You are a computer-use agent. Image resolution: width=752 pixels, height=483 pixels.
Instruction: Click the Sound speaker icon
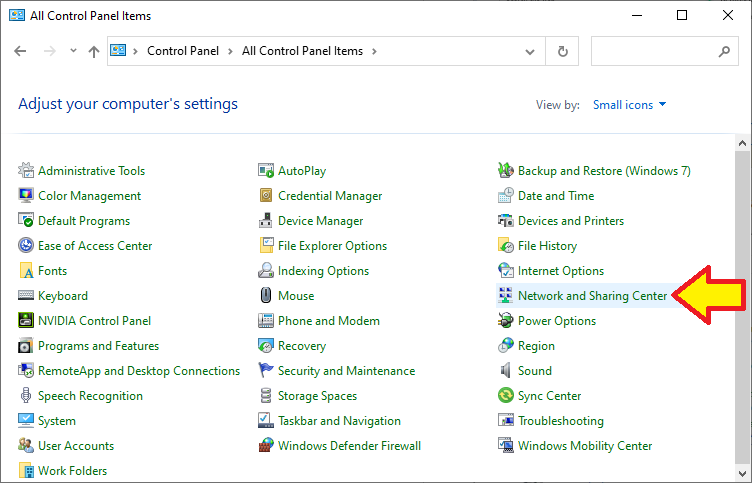505,370
